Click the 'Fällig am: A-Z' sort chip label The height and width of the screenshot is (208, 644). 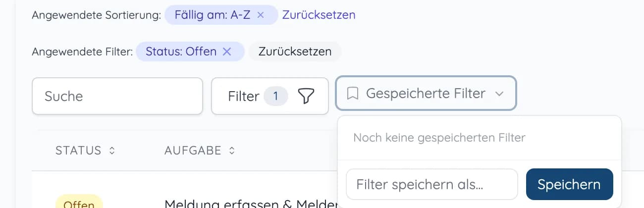click(213, 15)
